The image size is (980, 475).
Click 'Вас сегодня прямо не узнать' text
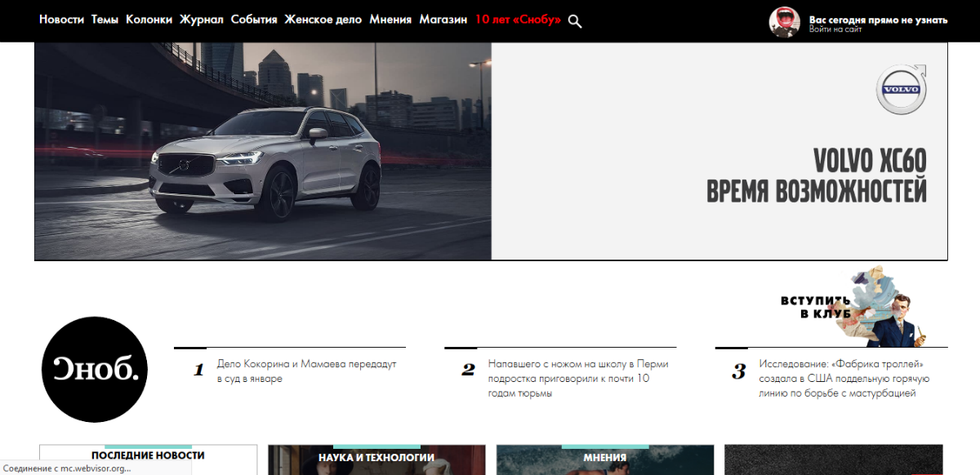(878, 20)
